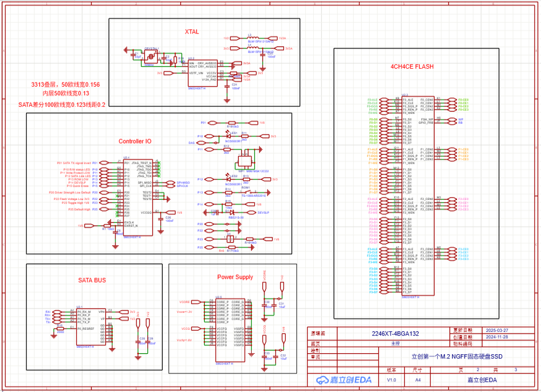
Task: Click the LED1 diode symbol
Action: click(230, 136)
